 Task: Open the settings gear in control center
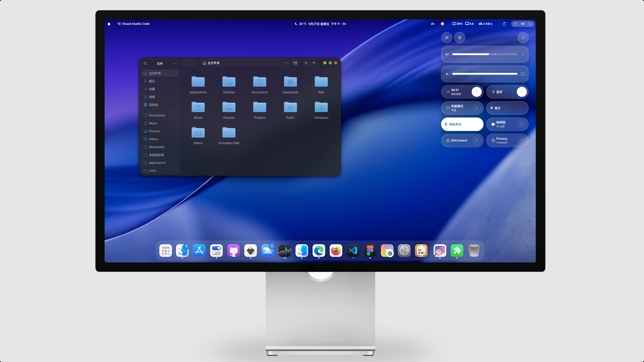(460, 38)
